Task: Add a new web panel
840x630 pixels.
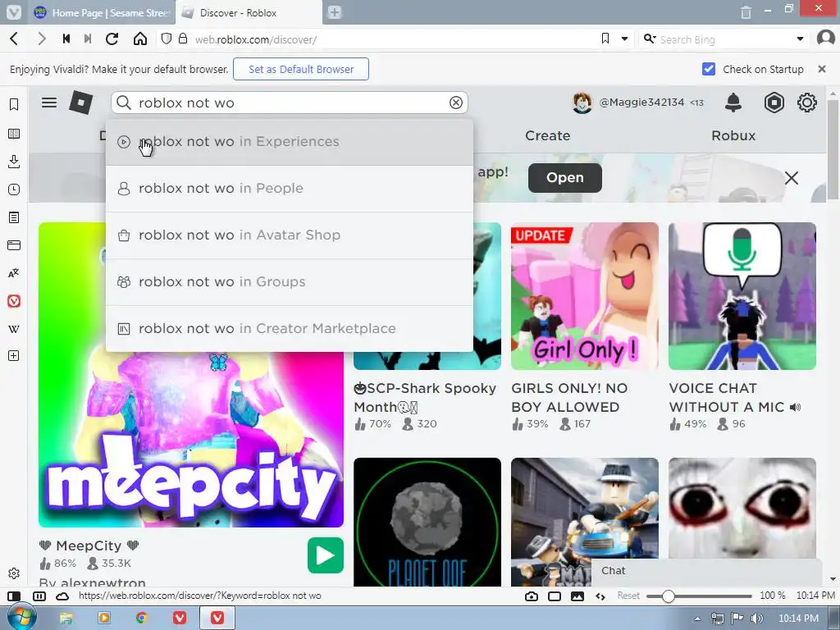Action: click(14, 356)
